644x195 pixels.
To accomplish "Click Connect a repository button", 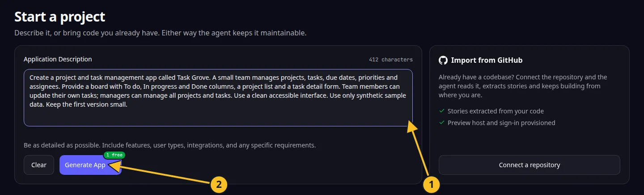I will point(530,165).
